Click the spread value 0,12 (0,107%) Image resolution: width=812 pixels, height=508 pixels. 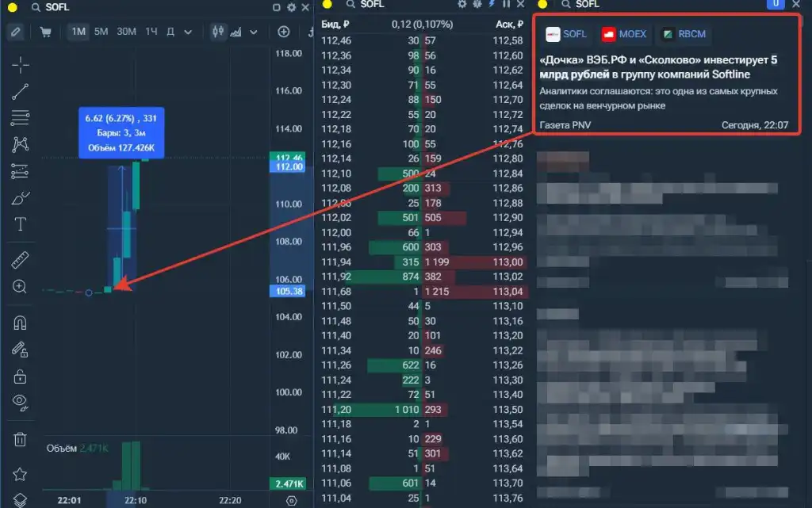click(422, 25)
